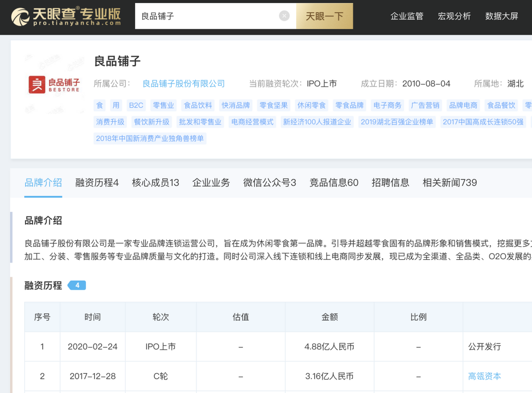Click the 用 tag
The height and width of the screenshot is (393, 532).
point(116,105)
